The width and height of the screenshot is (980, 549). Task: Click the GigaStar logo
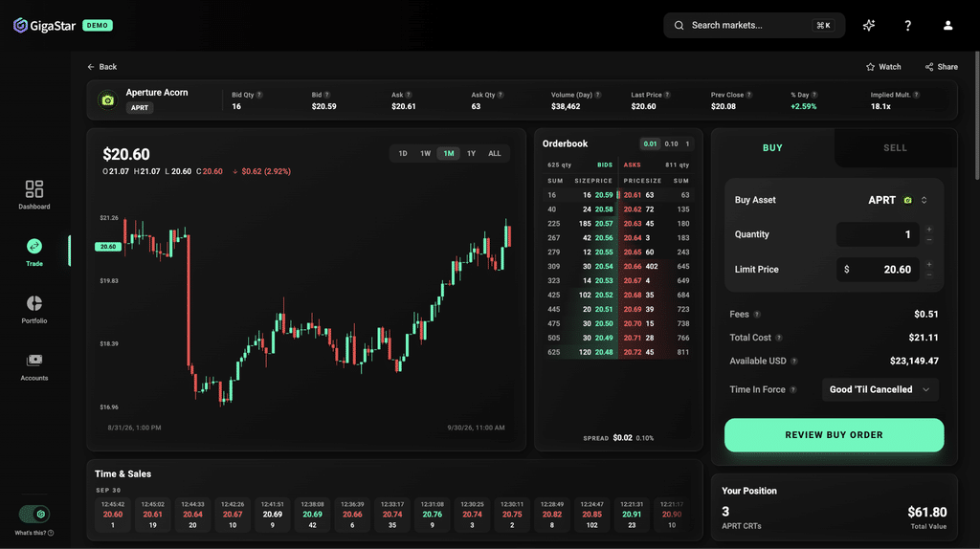pos(44,26)
